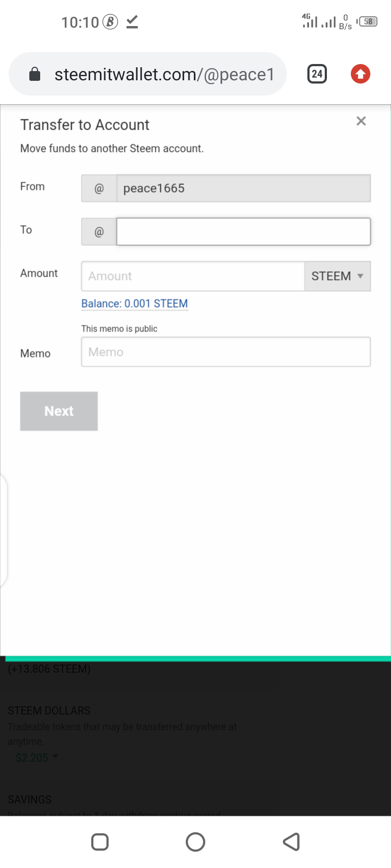
Task: Tap the Android recent apps square button
Action: (x=100, y=842)
